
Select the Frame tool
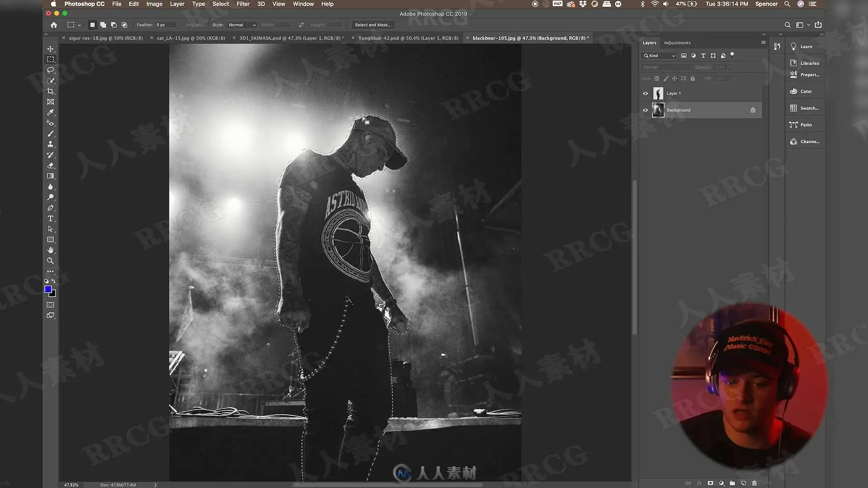(50, 102)
